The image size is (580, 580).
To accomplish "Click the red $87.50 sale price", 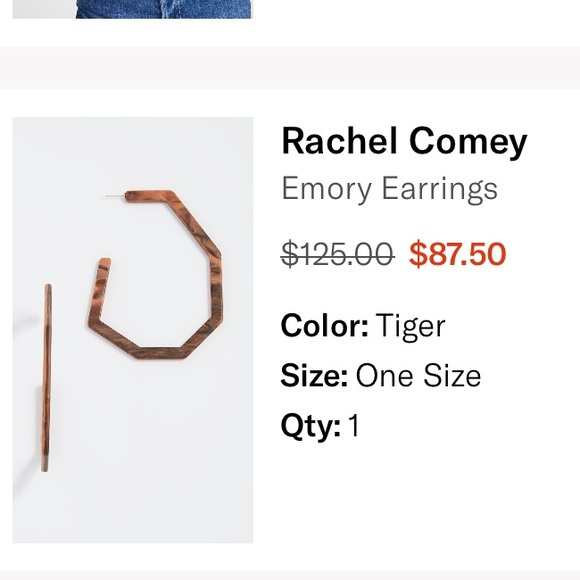I will tap(458, 254).
